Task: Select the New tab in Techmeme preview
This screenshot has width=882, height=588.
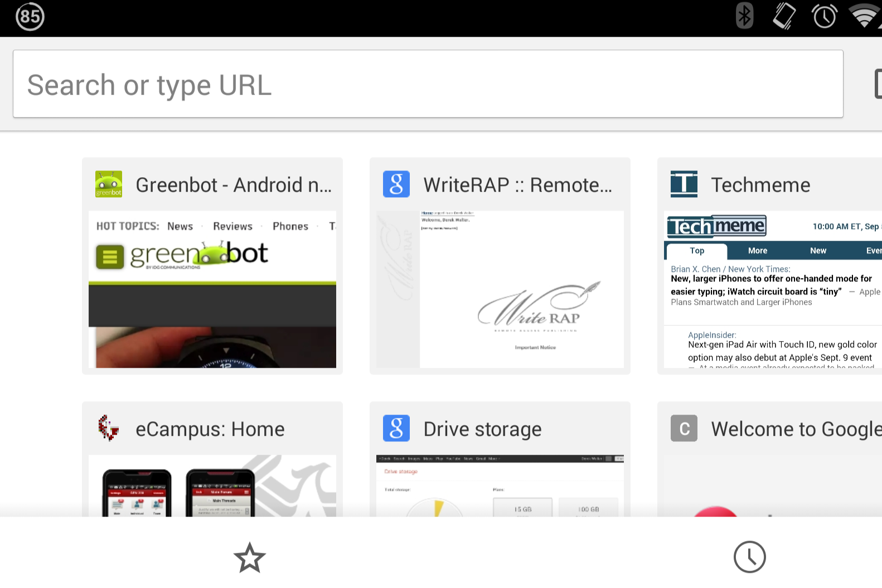Action: click(818, 251)
